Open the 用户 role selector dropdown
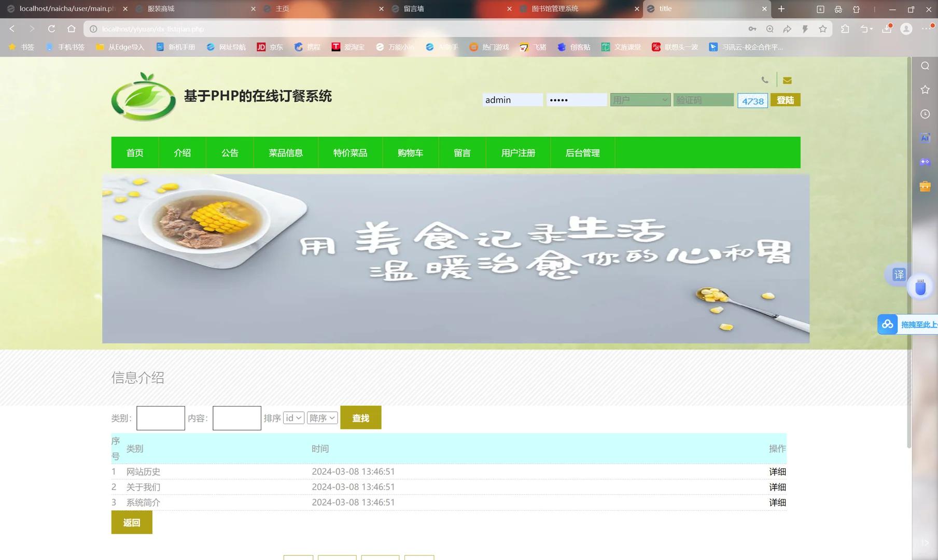The width and height of the screenshot is (938, 560). click(x=640, y=100)
